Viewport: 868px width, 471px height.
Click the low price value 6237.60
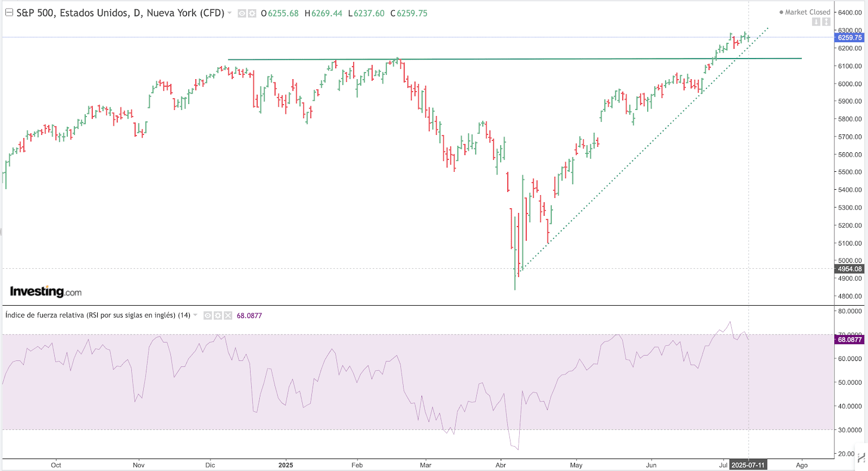(369, 14)
